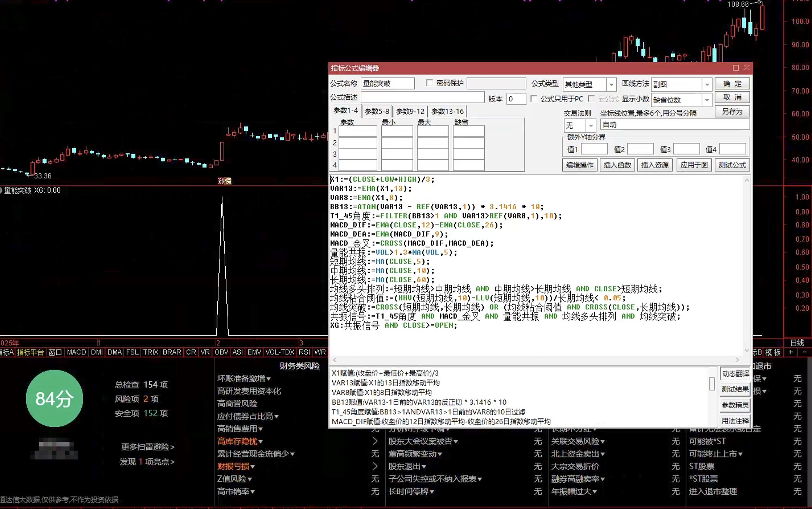Expand the 北上资金卖出 item
The height and width of the screenshot is (509, 812).
click(578, 454)
